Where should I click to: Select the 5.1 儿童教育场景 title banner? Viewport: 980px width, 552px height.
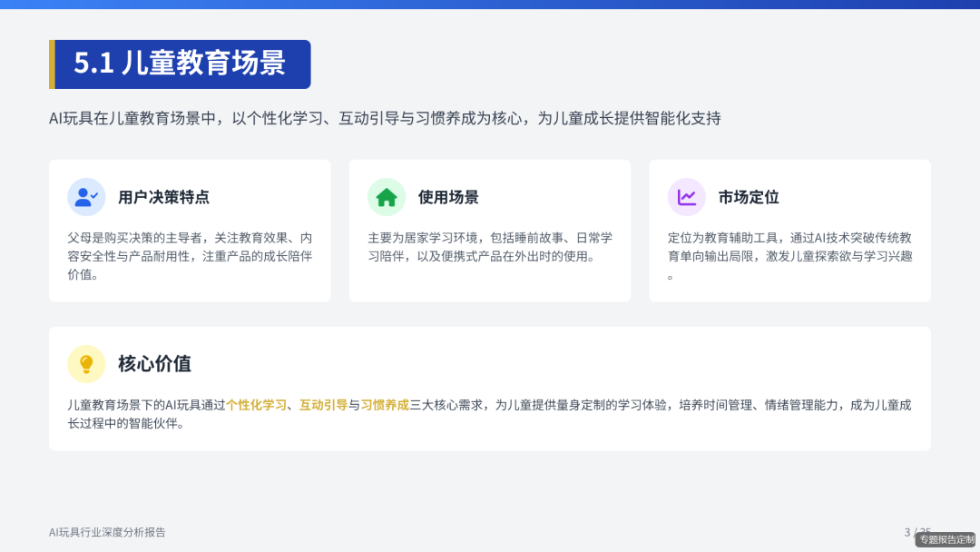(179, 64)
